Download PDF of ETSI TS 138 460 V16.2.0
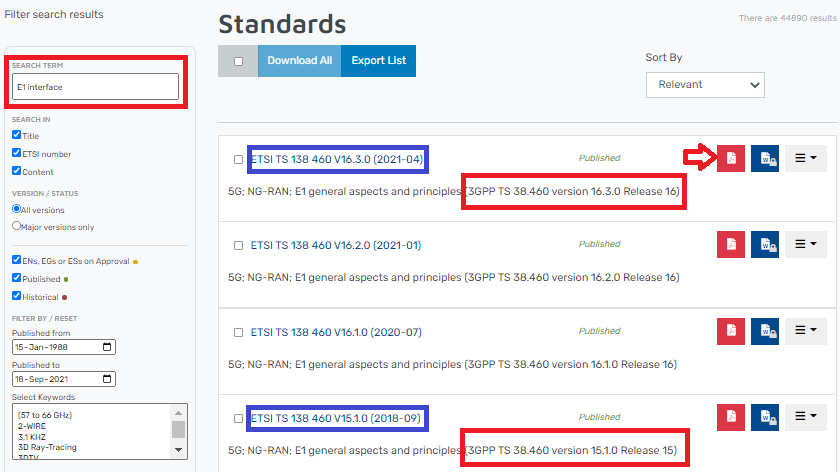Screen dimensions: 840x472 coord(730,245)
